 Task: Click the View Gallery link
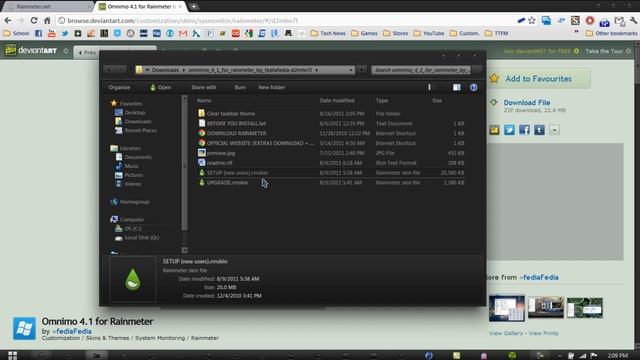click(506, 333)
